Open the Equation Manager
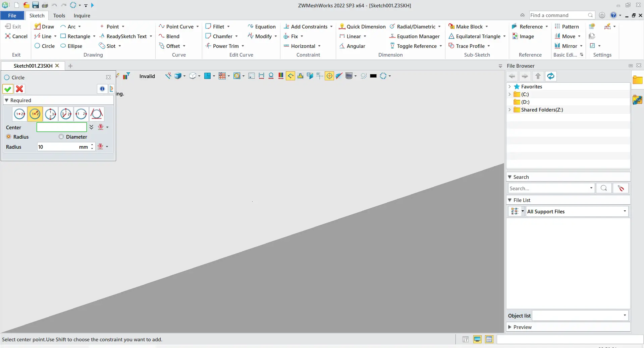The height and width of the screenshot is (348, 644). 415,36
